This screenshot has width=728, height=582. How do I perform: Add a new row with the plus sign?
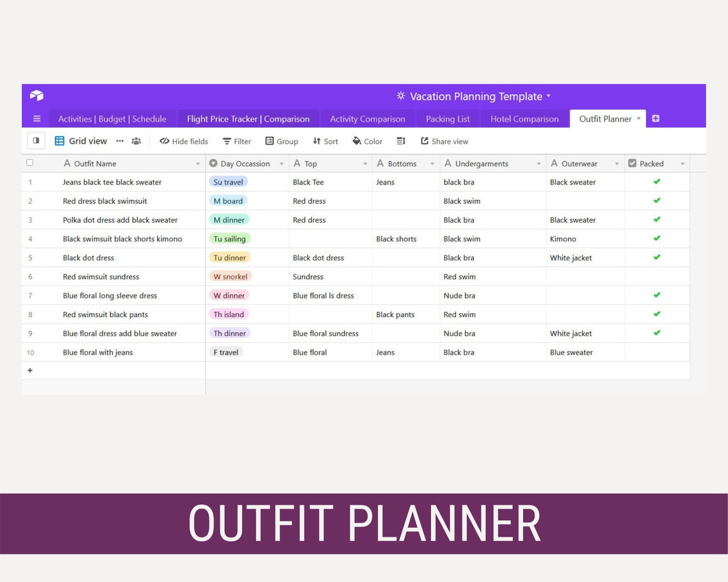pyautogui.click(x=30, y=370)
